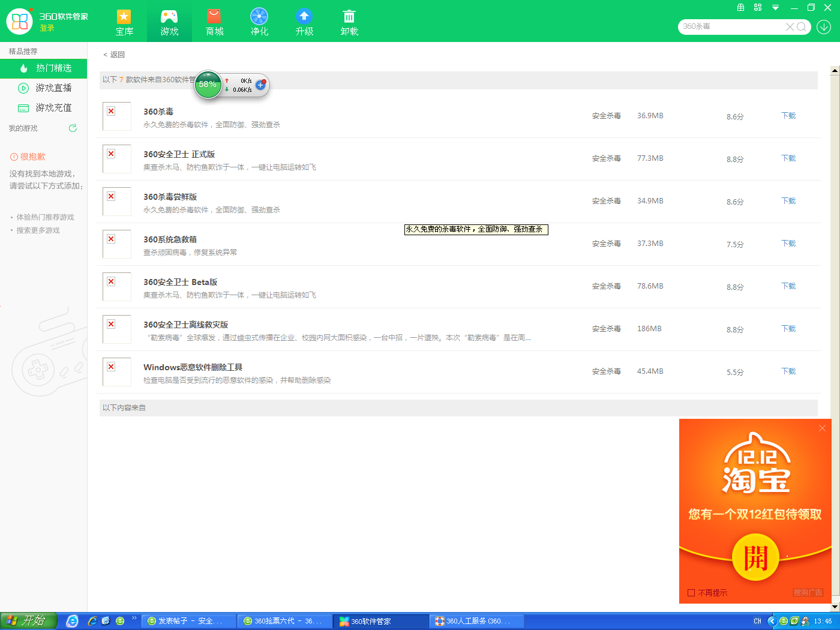The height and width of the screenshot is (630, 840).
Task: Click the 58% memory usage ball
Action: (x=208, y=85)
